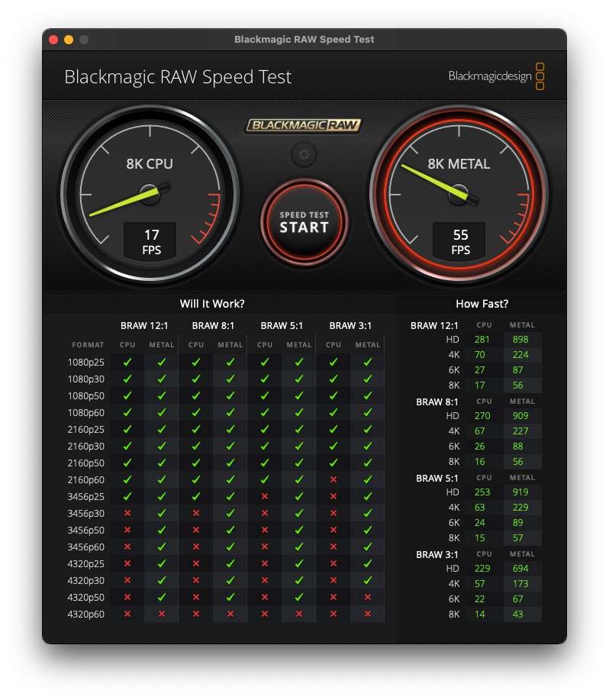The image size is (609, 700).
Task: Click the BRAW 8:1 HD CPU value 270
Action: click(482, 415)
